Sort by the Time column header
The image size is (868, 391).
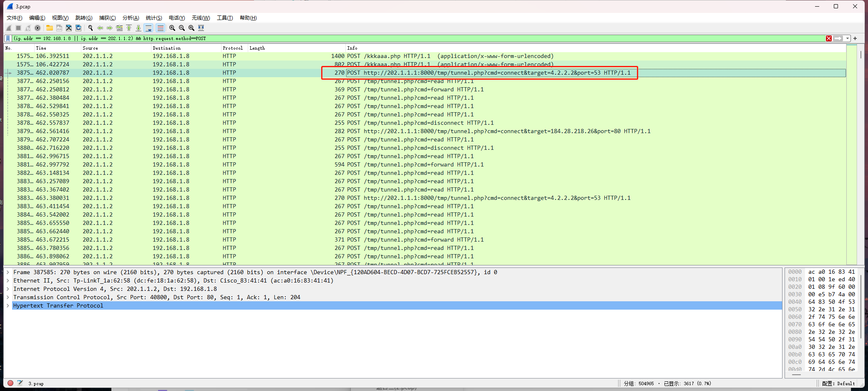pos(58,48)
